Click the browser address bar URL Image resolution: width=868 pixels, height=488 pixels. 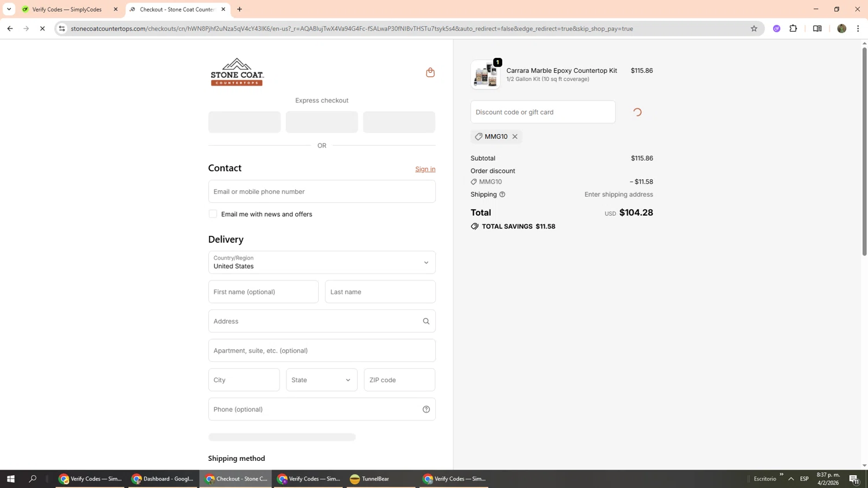(352, 28)
